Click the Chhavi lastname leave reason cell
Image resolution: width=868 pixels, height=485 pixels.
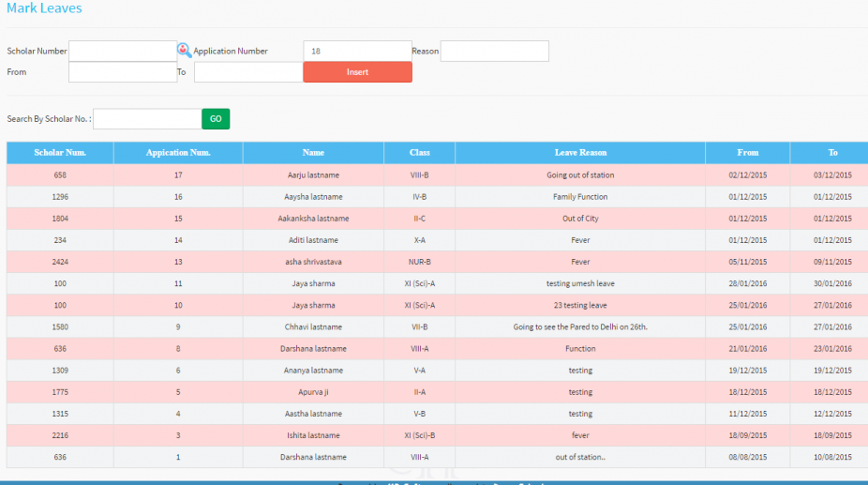click(x=580, y=327)
